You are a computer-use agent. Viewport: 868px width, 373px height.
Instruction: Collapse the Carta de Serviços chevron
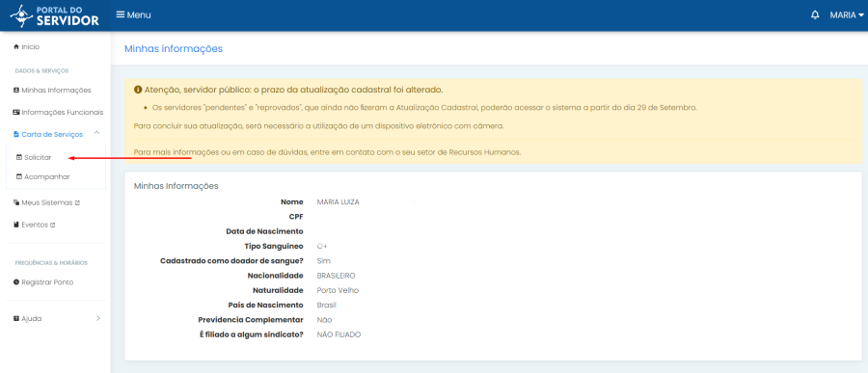pos(96,133)
